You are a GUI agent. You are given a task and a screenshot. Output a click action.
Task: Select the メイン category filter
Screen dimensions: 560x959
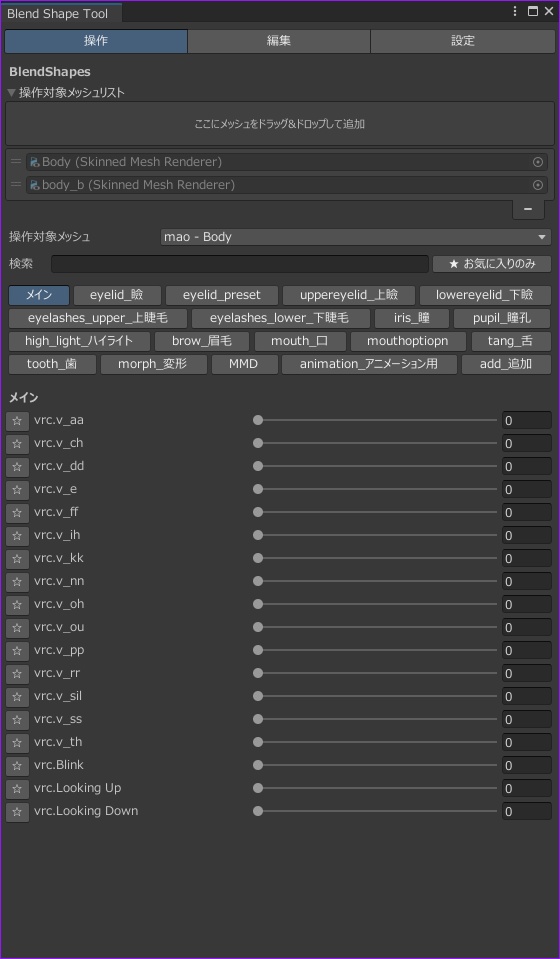[x=39, y=295]
